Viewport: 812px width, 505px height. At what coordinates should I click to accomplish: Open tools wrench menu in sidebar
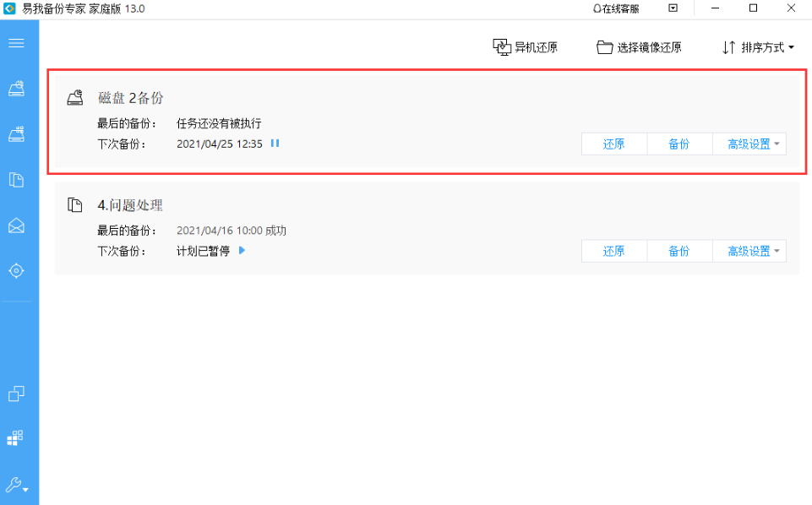(16, 485)
